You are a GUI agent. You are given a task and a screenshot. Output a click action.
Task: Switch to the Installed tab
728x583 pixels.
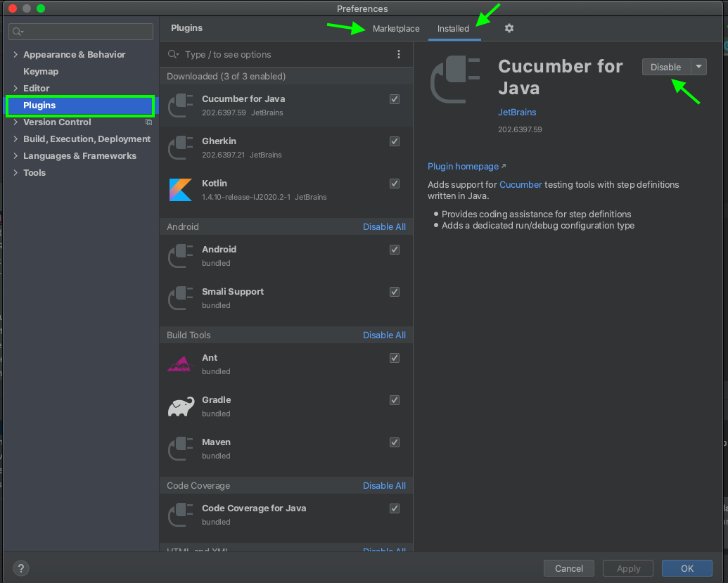tap(453, 29)
